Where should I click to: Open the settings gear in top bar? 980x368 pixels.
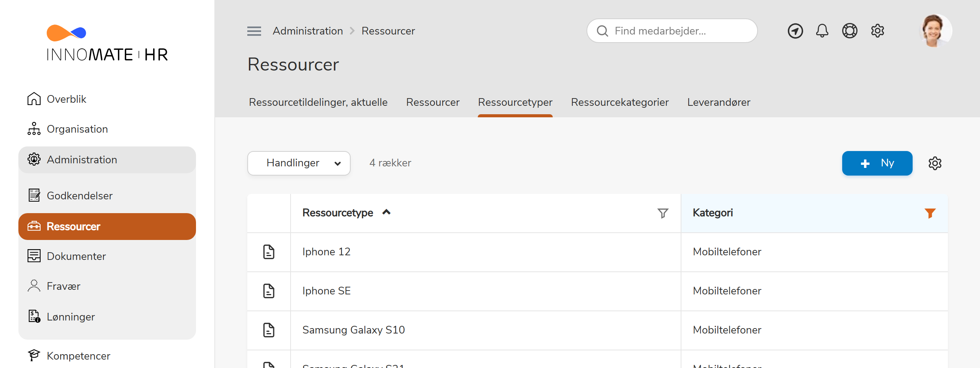pyautogui.click(x=877, y=31)
